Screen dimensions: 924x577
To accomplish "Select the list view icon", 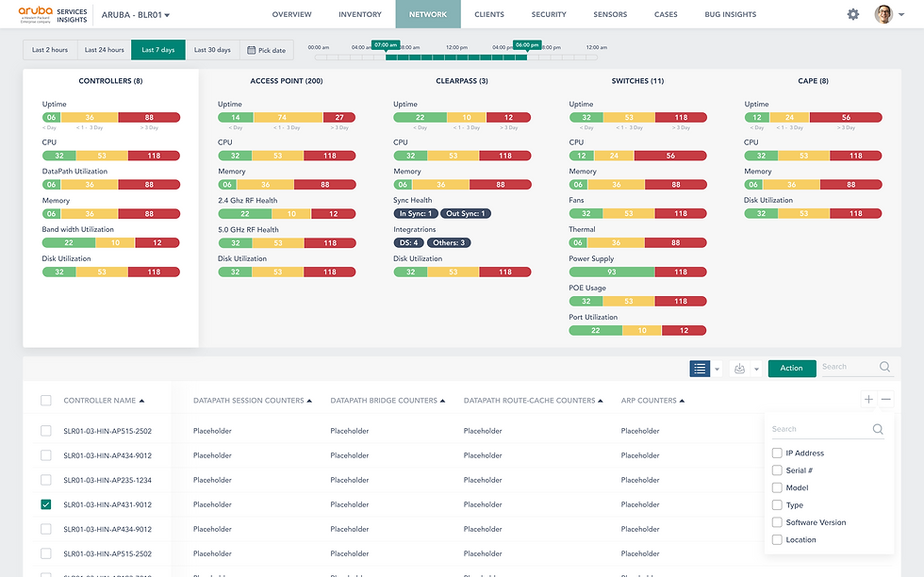I will point(700,369).
